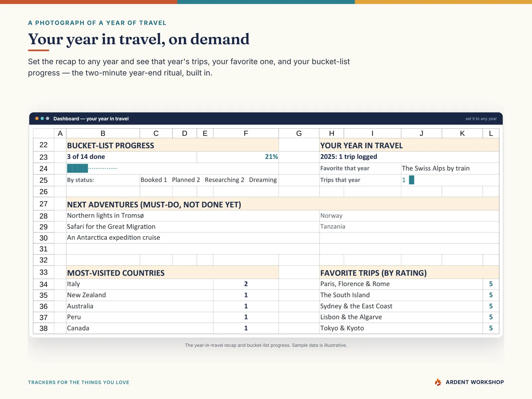The width and height of the screenshot is (532, 399).
Task: Click 'An Antarctica expedition cruise' row
Action: click(193, 238)
